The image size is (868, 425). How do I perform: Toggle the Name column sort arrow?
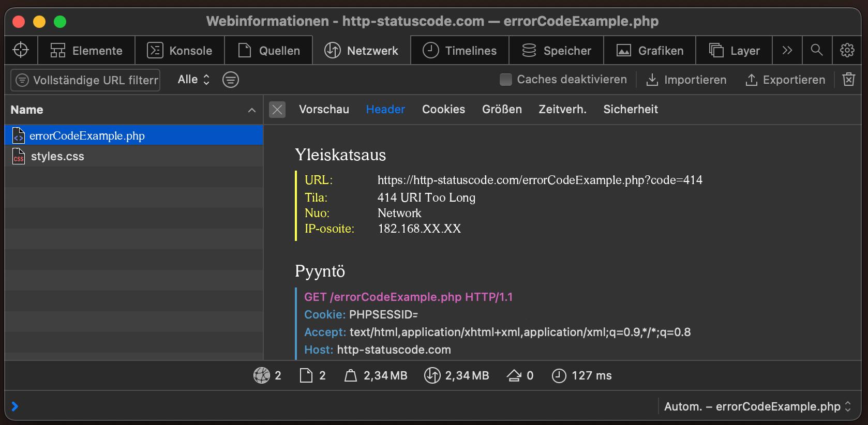pos(252,110)
